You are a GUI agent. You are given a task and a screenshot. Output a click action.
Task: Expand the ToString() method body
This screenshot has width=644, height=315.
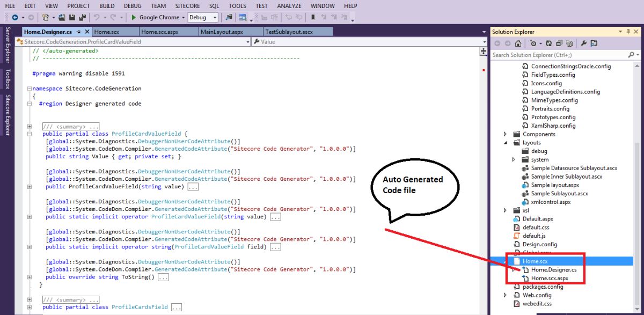[x=29, y=277]
